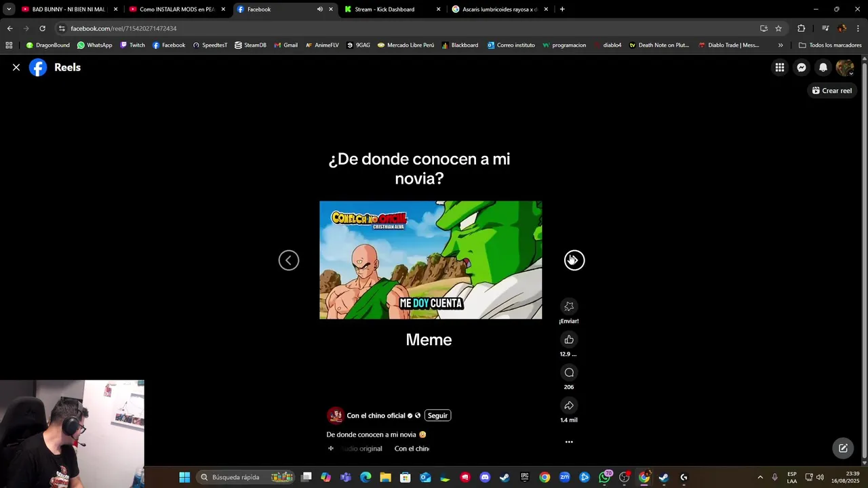Go to the previous reel
868x488 pixels.
(x=289, y=260)
